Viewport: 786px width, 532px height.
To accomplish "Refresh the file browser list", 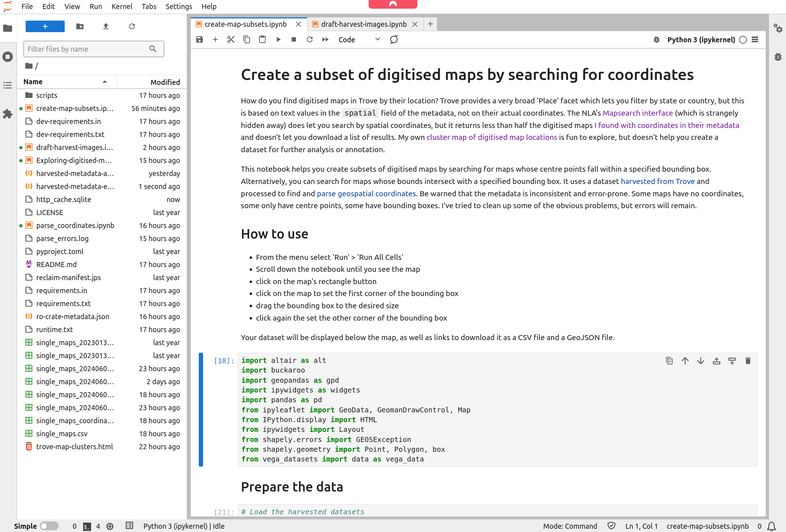I will click(132, 26).
